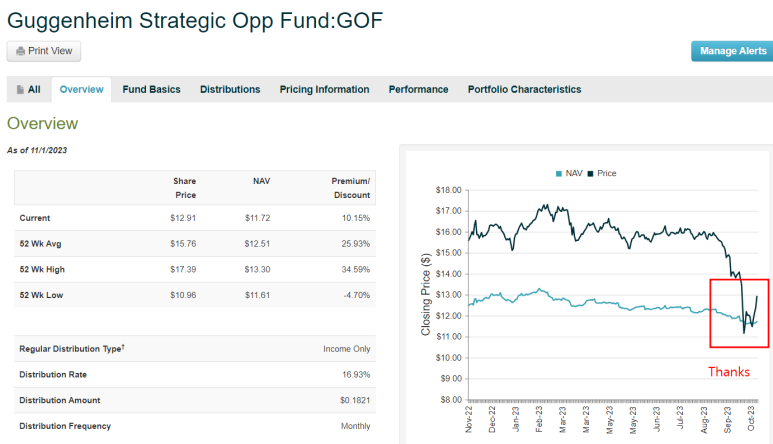Toggle Price series in chart legend
773x444 pixels.
coord(602,173)
